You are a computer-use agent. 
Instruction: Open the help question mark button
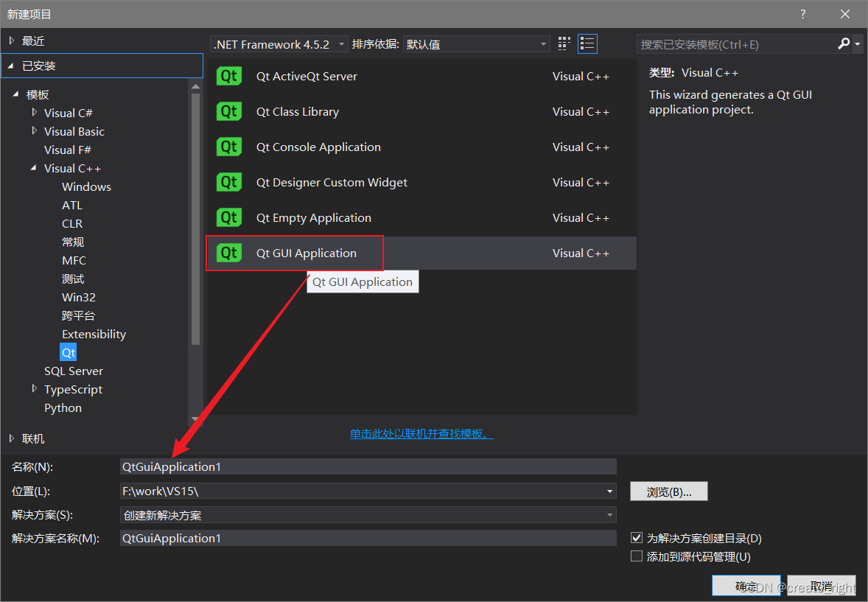(802, 15)
